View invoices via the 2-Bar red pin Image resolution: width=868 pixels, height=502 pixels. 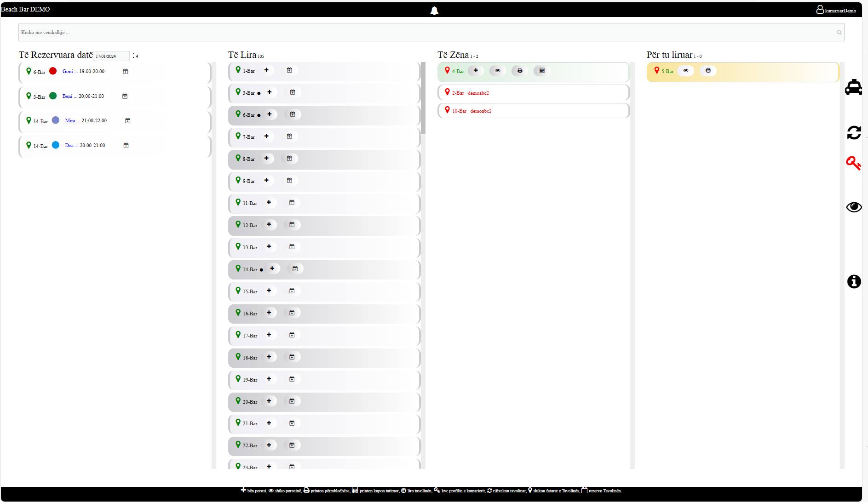(447, 92)
